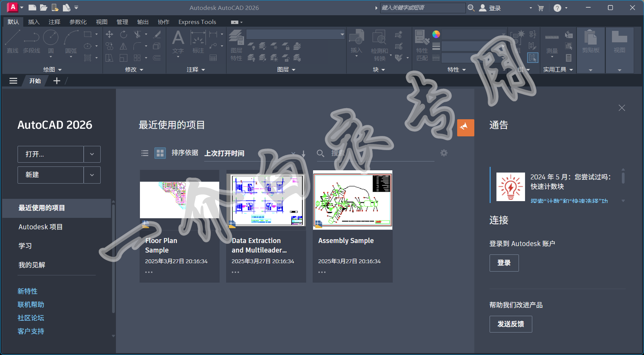Viewport: 644px width, 355px height.
Task: Toggle sort direction arrow for recent projects
Action: 304,154
